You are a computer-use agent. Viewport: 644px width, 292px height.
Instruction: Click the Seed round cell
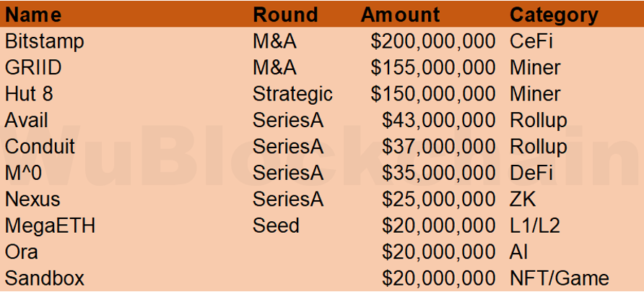coord(276,226)
